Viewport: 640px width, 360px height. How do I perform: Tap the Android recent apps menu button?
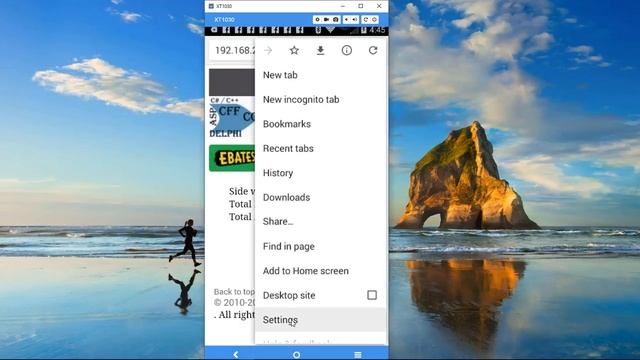358,355
